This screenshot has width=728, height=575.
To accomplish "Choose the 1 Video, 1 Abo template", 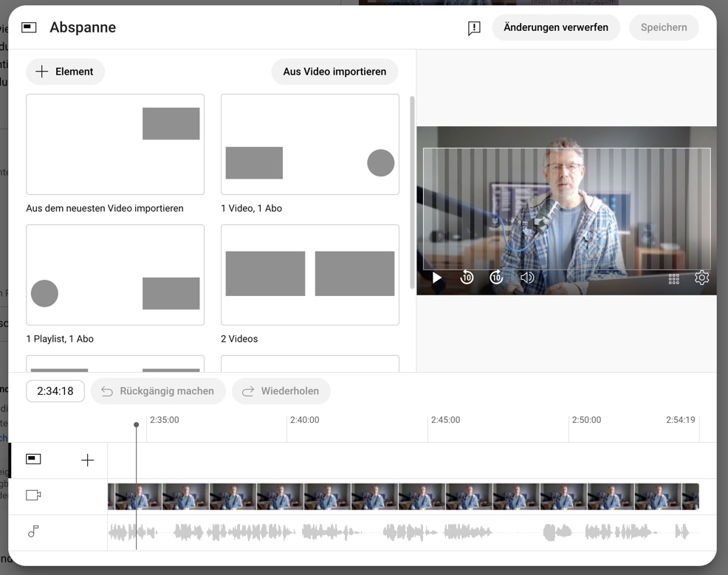I will [x=309, y=145].
